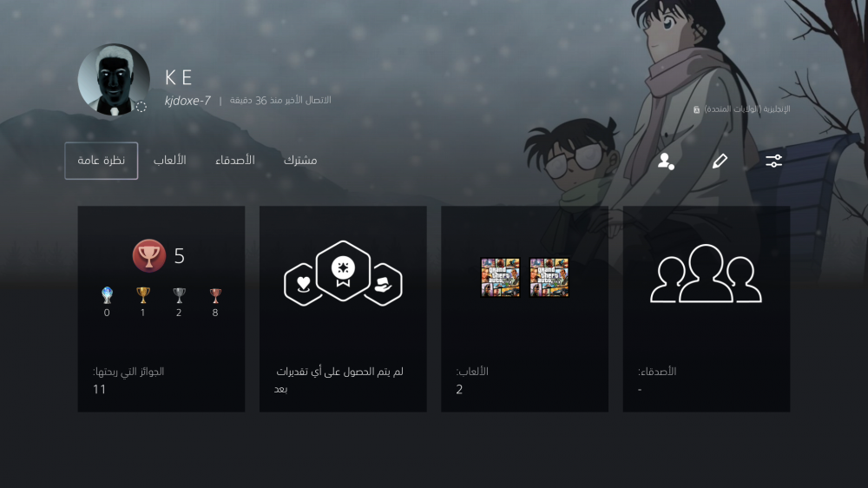Select the مشترك tab
Screen dimensions: 868x488
click(x=300, y=161)
